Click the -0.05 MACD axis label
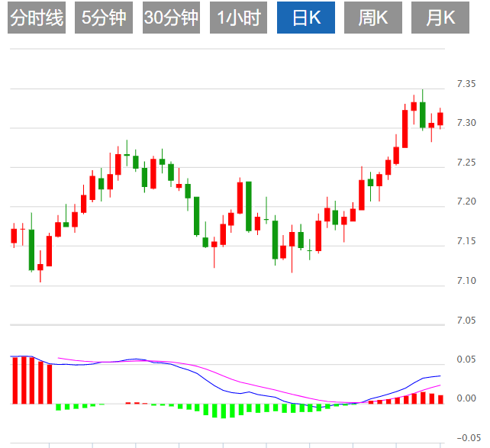This screenshot has width=490, height=448. pos(469,438)
